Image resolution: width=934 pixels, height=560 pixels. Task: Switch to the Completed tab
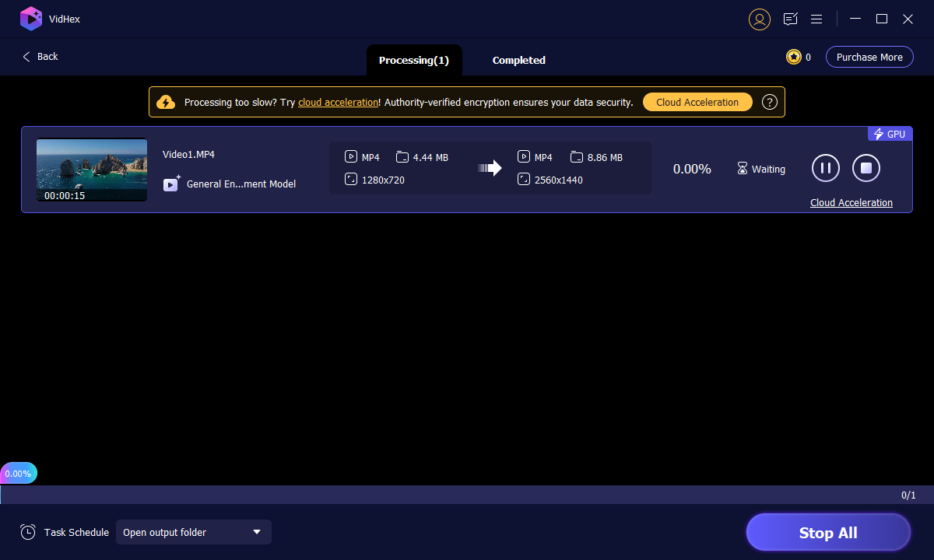[x=518, y=60]
